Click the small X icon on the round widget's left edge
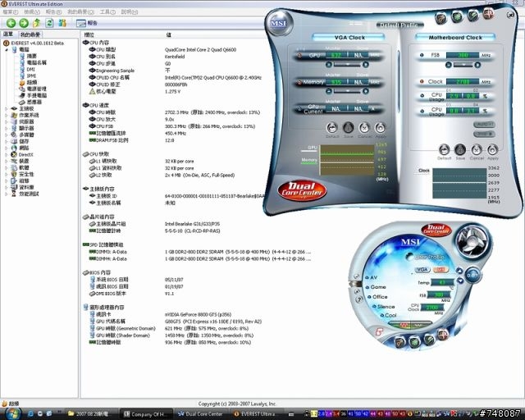525x420 pixels. (x=358, y=291)
